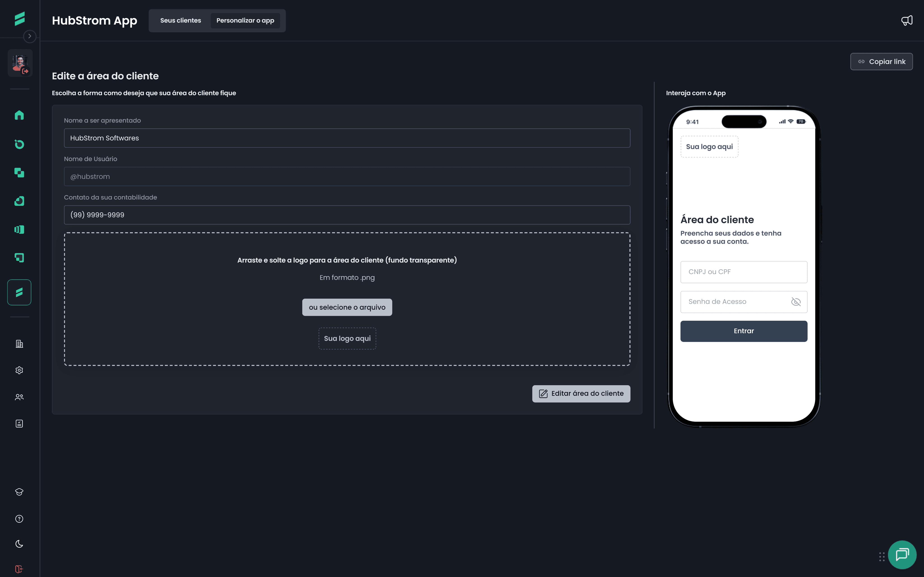This screenshot has height=577, width=924.
Task: Open the megaphone announcements icon
Action: point(907,21)
